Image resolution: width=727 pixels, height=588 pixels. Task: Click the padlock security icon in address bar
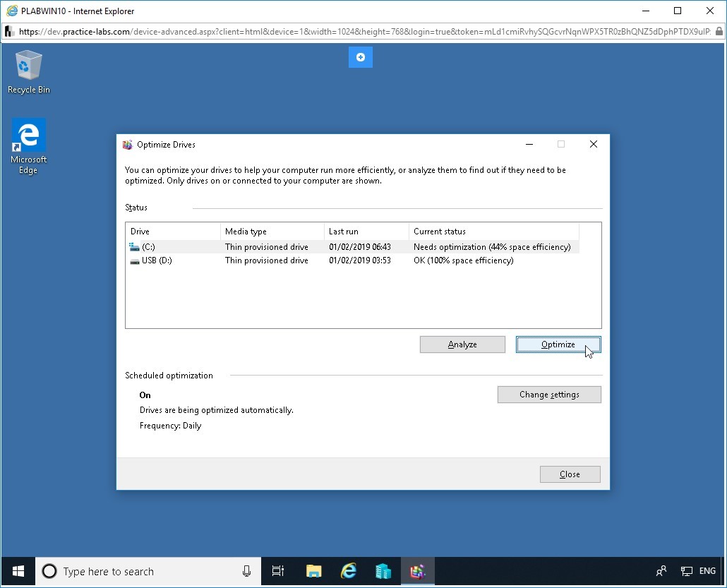pos(719,32)
